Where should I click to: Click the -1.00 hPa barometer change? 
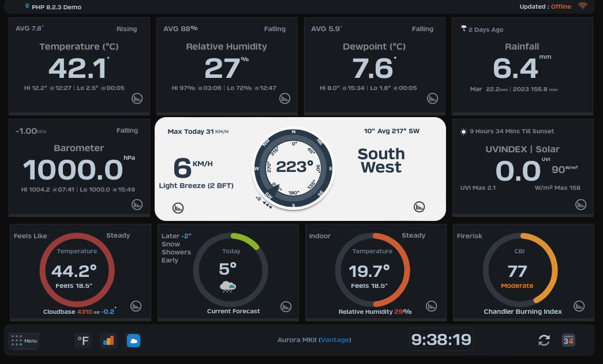31,131
